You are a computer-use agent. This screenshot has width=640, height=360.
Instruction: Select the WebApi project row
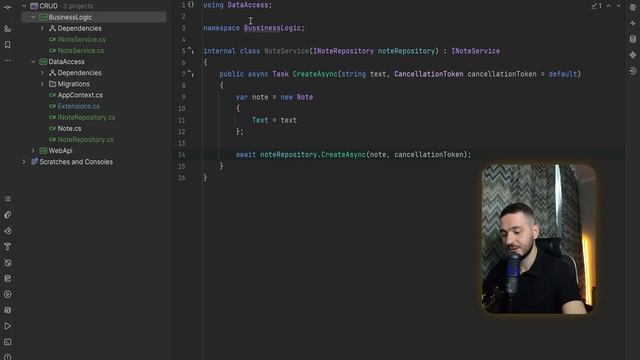[94, 151]
